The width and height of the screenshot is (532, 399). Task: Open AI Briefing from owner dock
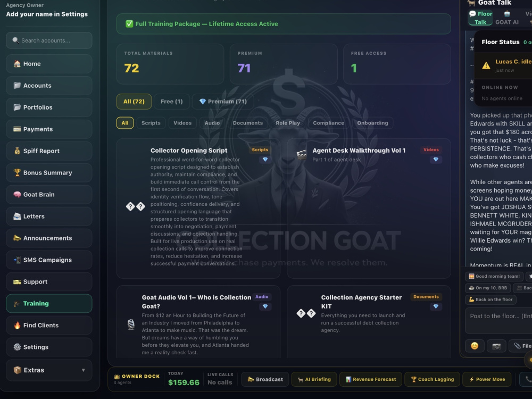(314, 379)
